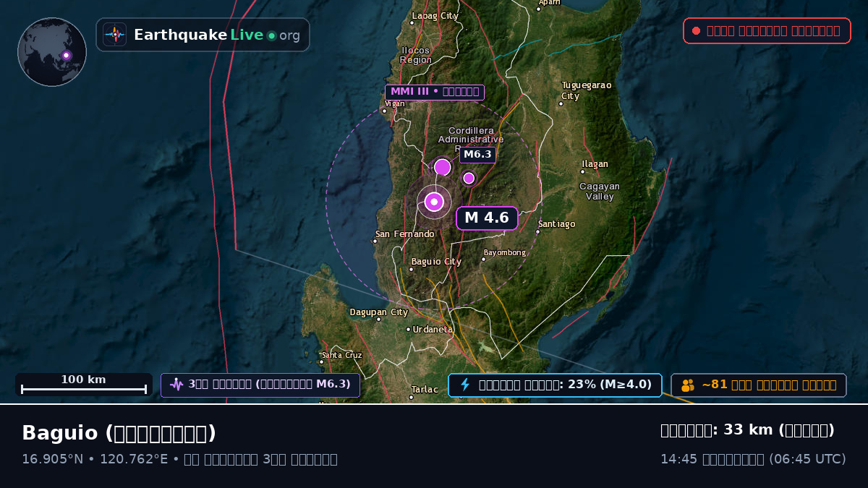Click the 14:45 (06:45 UTC) timestamp
Screen dimensions: 868x488
click(x=753, y=459)
